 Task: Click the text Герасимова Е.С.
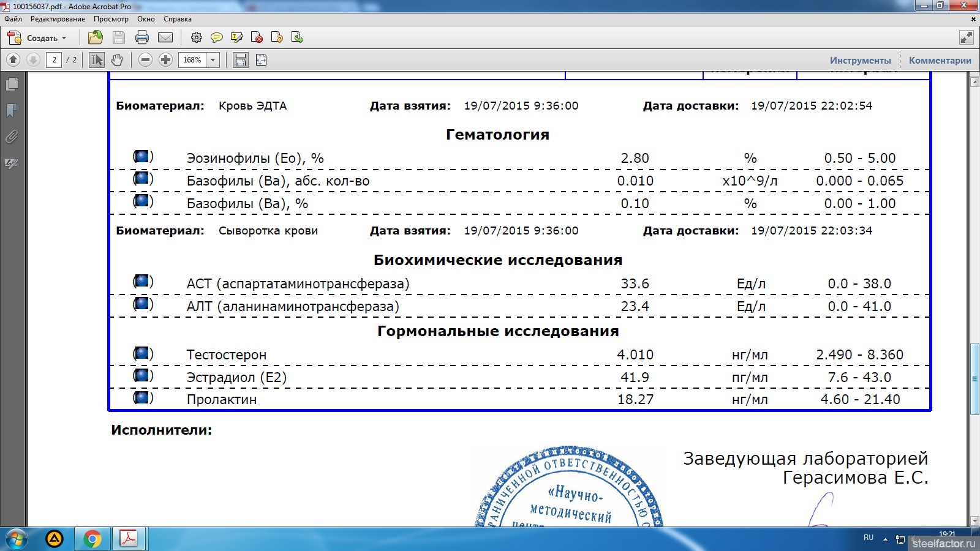(x=855, y=478)
